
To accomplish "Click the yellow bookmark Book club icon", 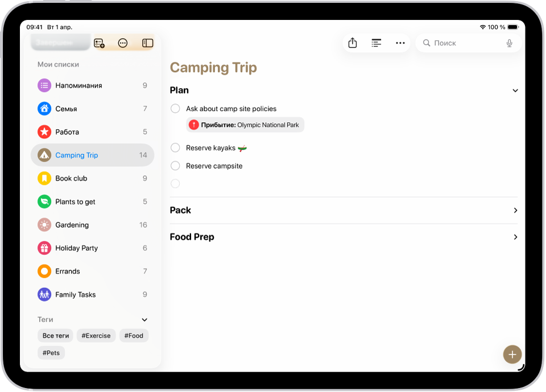I will 44,179.
